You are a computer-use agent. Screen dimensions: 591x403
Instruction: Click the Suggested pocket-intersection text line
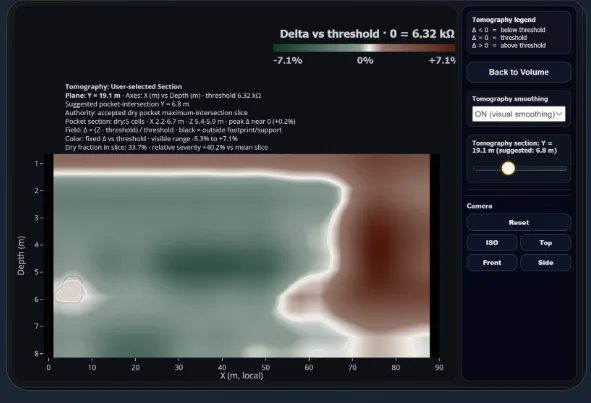127,104
